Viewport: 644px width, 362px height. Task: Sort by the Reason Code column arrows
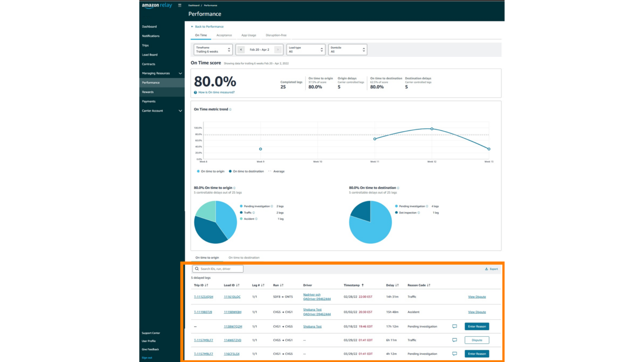pyautogui.click(x=429, y=285)
